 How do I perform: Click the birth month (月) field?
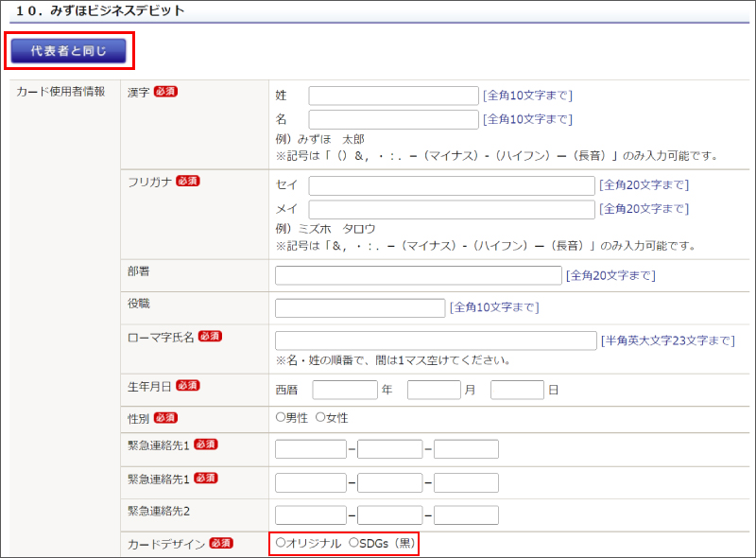pos(434,390)
